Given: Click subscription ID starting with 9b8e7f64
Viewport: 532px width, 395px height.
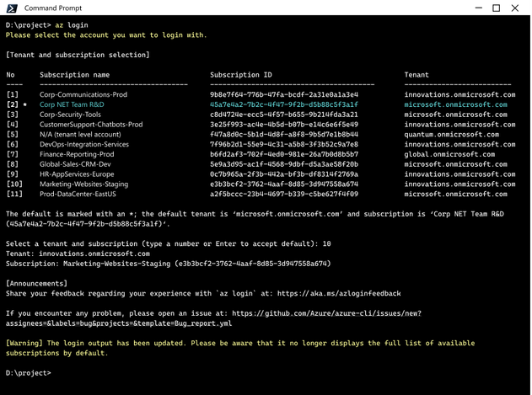Looking at the screenshot, I should click(284, 94).
